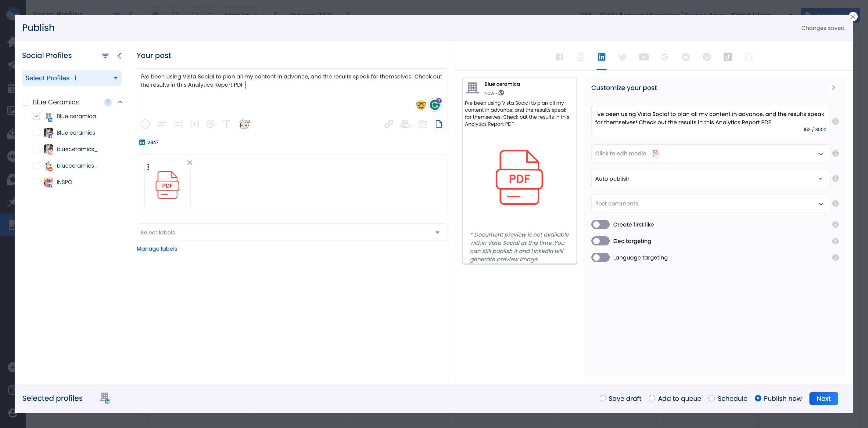Filter social profiles with filter icon
The height and width of the screenshot is (428, 868).
[x=106, y=56]
